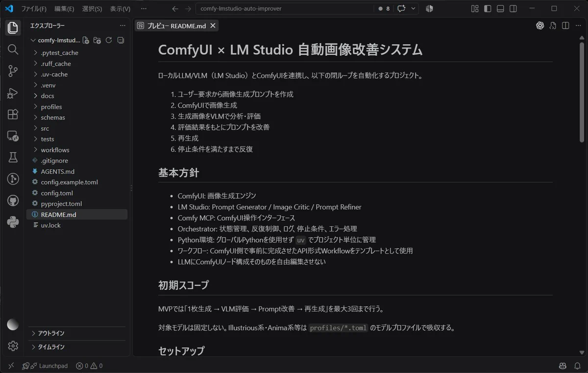This screenshot has height=373, width=588.
Task: Click the chat icon in title bar
Action: pos(402,8)
